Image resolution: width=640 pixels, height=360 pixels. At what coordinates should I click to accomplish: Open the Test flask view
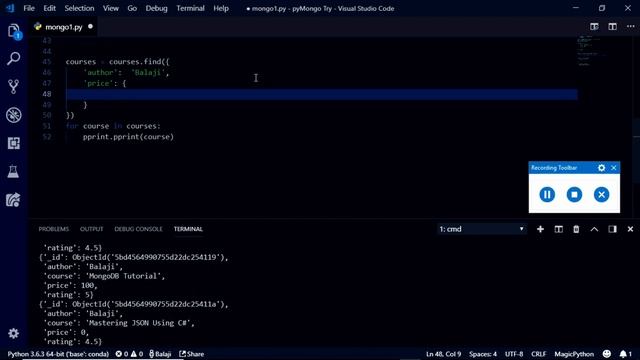tap(13, 171)
